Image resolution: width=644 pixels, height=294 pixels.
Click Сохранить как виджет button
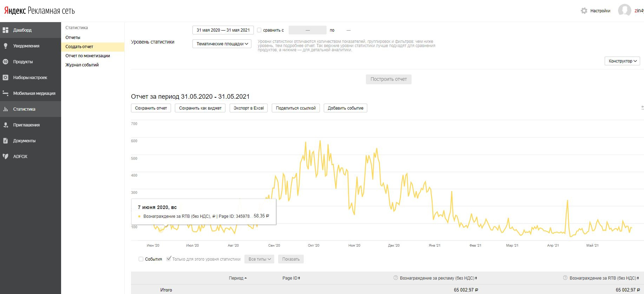pyautogui.click(x=200, y=108)
